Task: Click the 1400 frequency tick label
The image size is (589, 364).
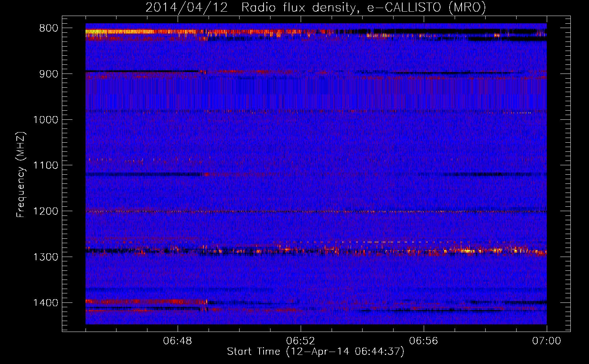Action: (x=46, y=303)
